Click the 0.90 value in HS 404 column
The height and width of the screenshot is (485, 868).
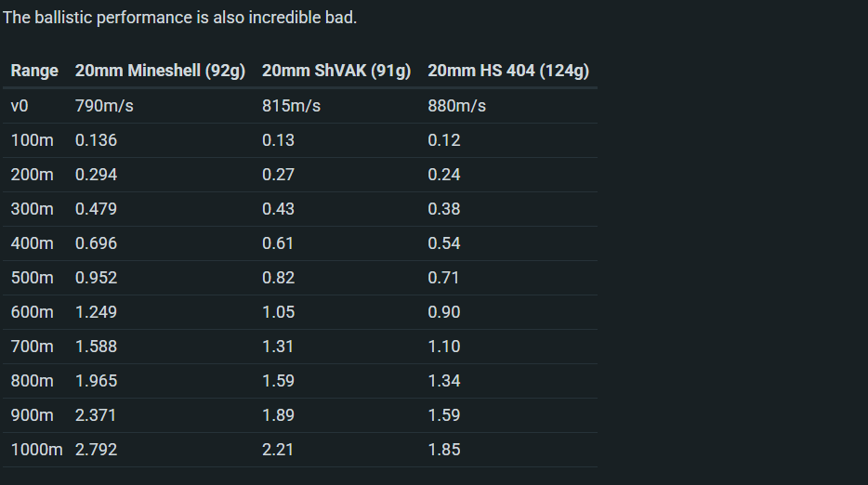coord(443,312)
